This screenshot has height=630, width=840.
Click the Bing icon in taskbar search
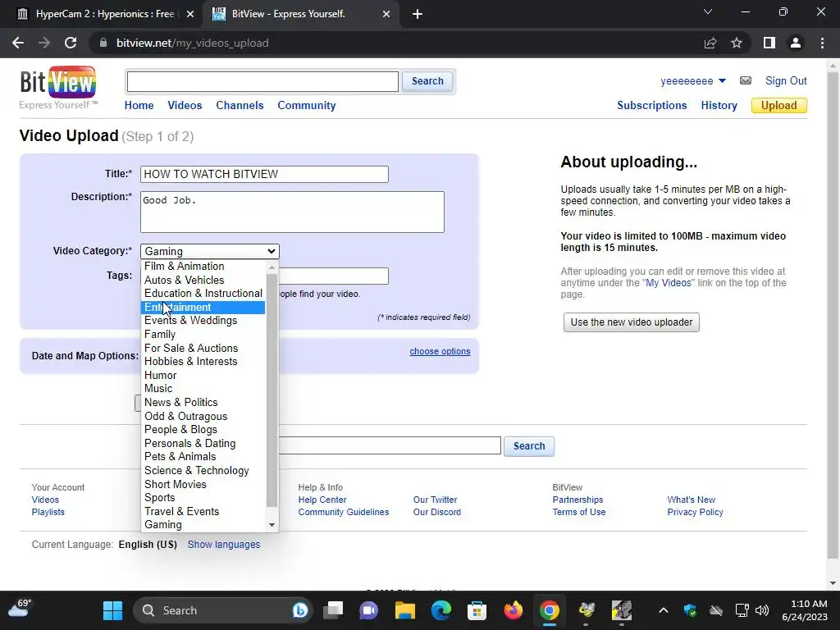300,610
